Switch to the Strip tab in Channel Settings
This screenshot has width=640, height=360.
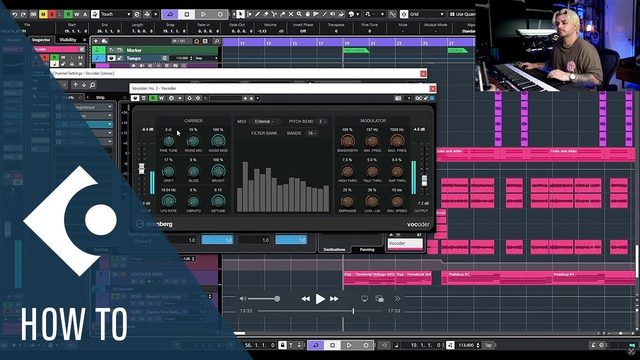point(100,98)
